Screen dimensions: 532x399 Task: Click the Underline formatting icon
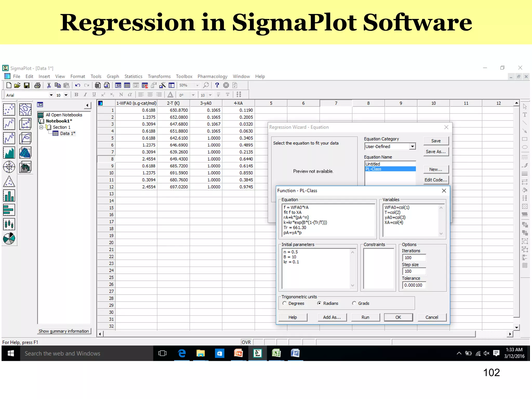click(94, 95)
